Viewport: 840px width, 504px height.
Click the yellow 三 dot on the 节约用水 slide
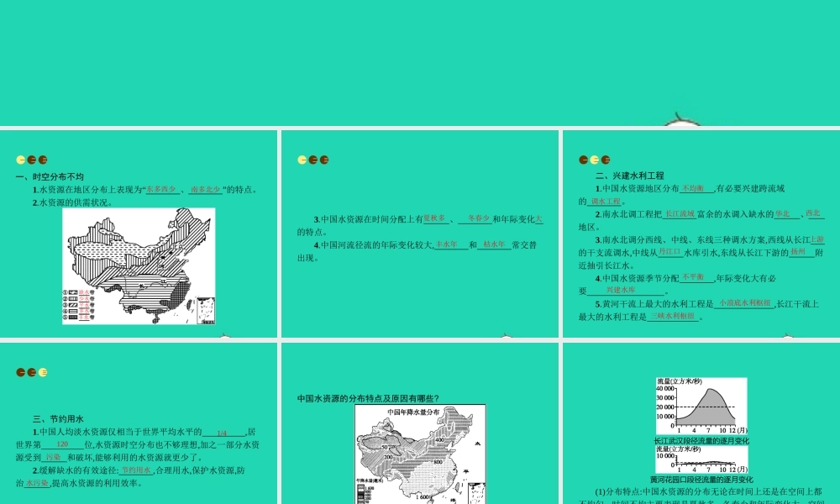pyautogui.click(x=43, y=372)
